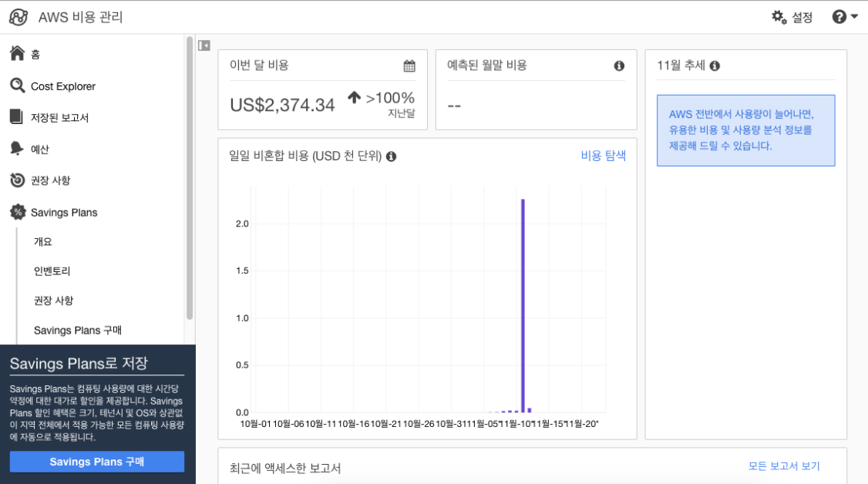Click the recommendations (권장 사항) target icon
This screenshot has height=484, width=868.
[17, 180]
